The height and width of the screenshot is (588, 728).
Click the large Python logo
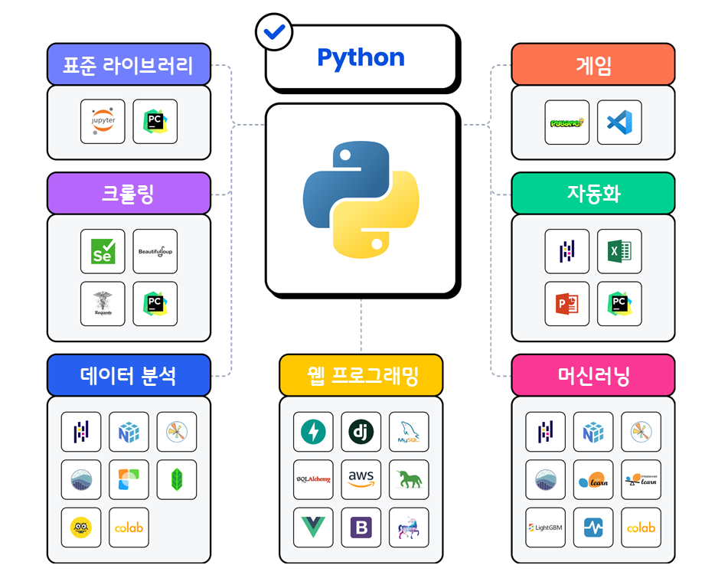coord(361,199)
